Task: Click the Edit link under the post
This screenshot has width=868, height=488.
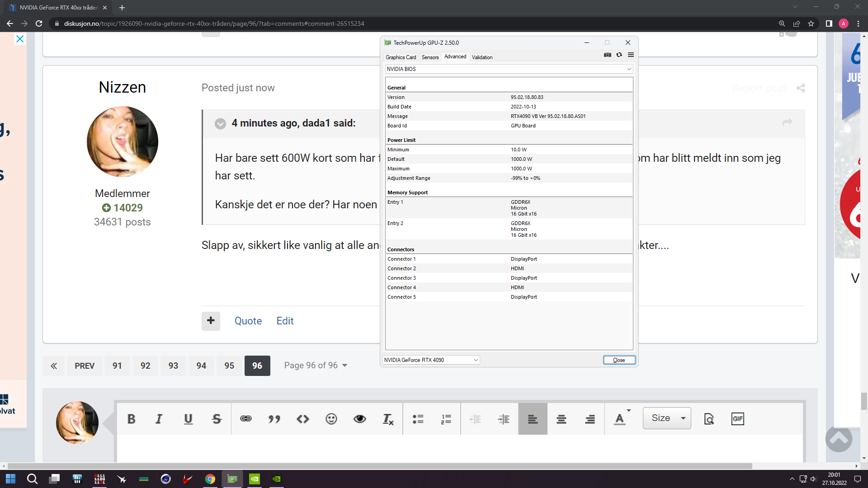Action: (285, 321)
